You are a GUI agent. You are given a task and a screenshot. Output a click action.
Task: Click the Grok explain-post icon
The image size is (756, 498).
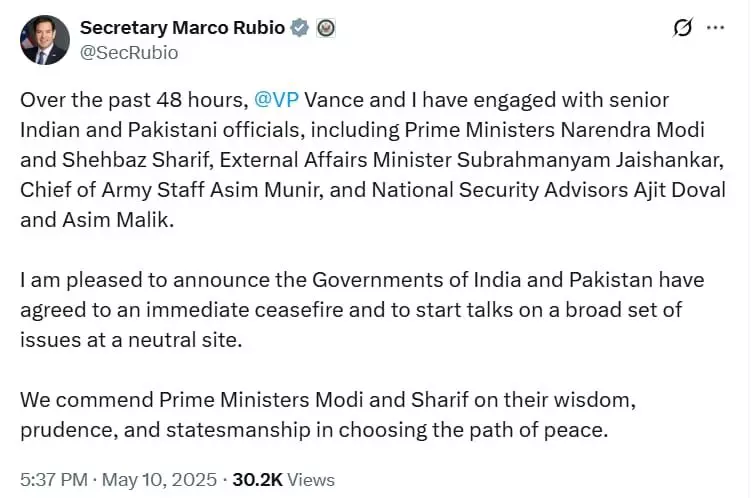pyautogui.click(x=683, y=28)
